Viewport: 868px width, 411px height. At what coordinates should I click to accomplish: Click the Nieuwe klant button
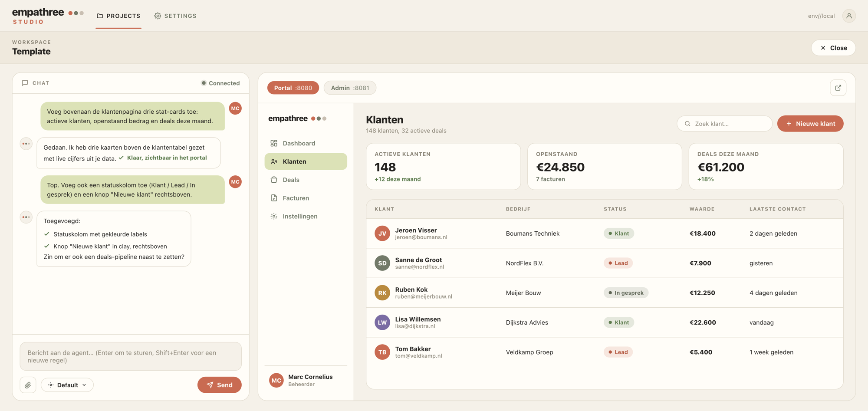pos(810,124)
